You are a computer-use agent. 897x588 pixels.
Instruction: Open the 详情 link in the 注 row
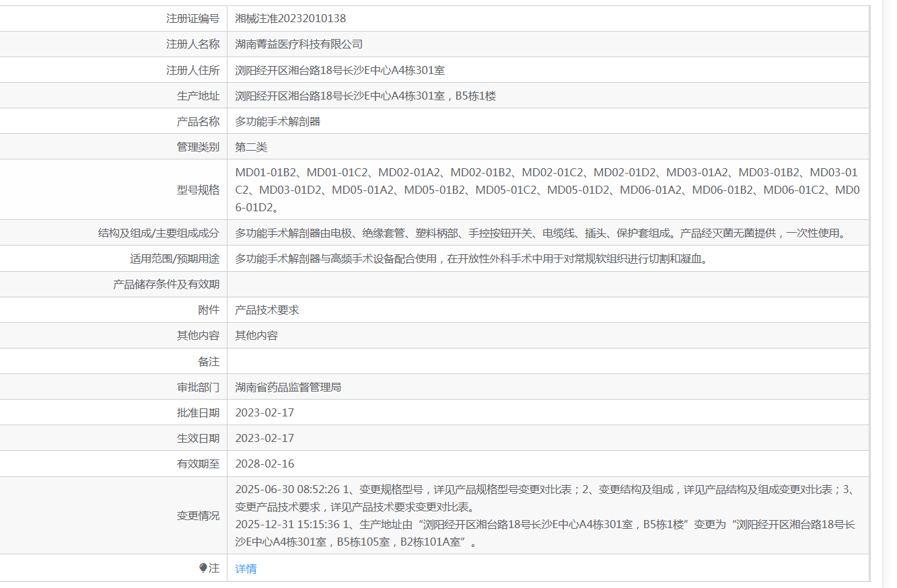(x=246, y=568)
